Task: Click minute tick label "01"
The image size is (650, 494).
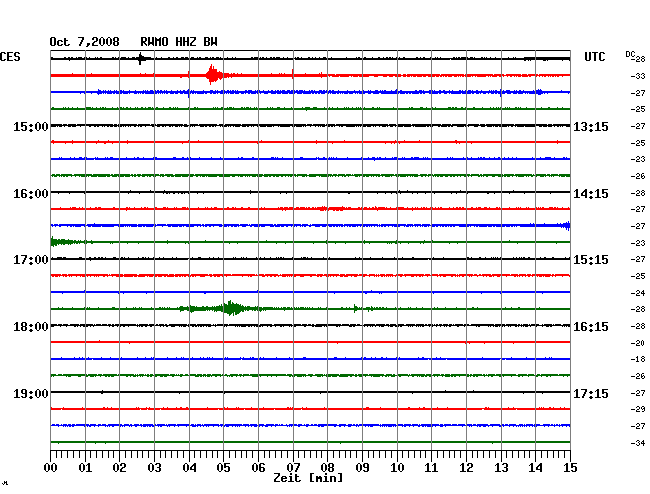Action: [85, 467]
